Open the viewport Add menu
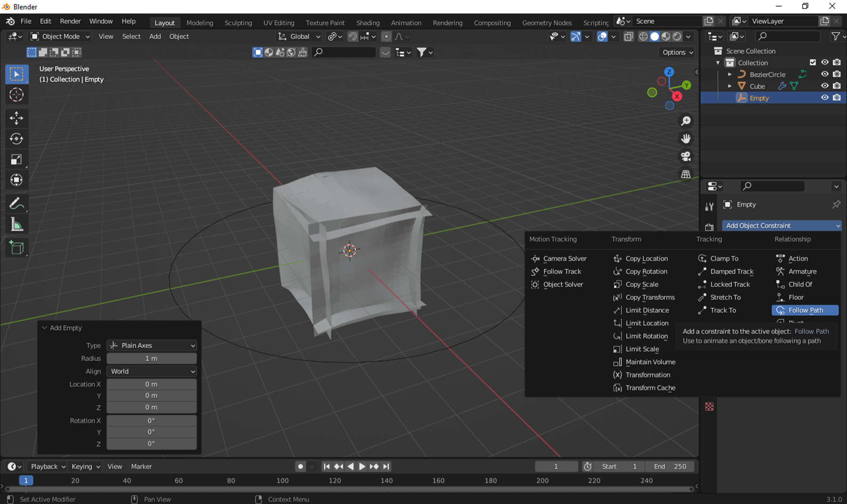 [155, 37]
